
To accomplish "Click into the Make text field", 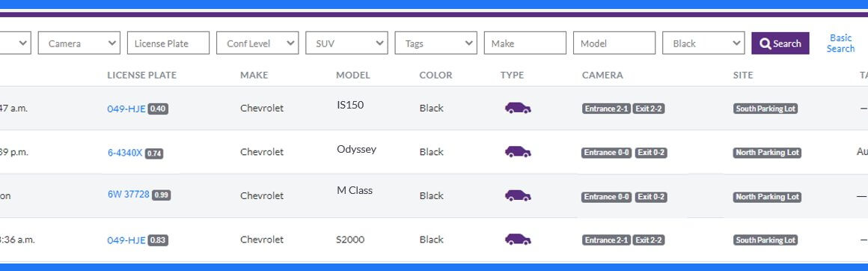I will point(525,43).
